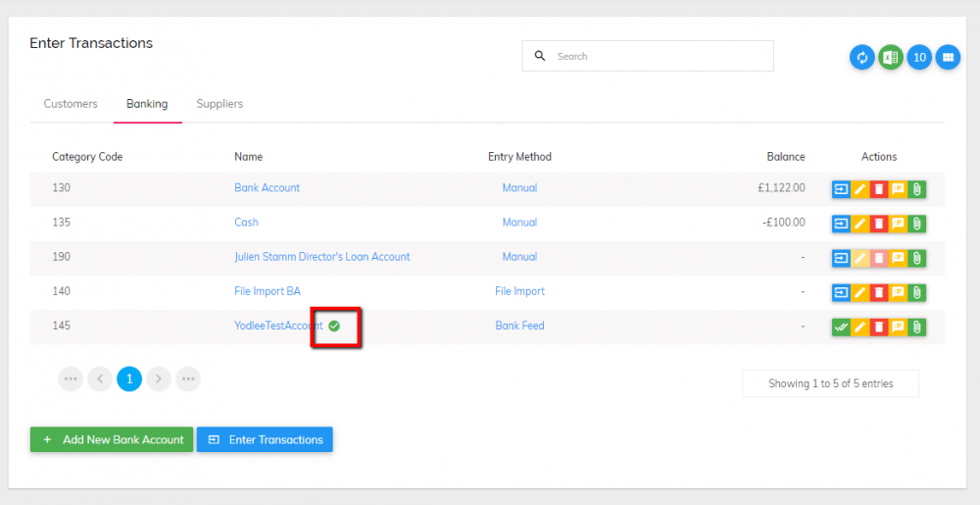Open attachments for Director's Loan Account row

tap(917, 258)
